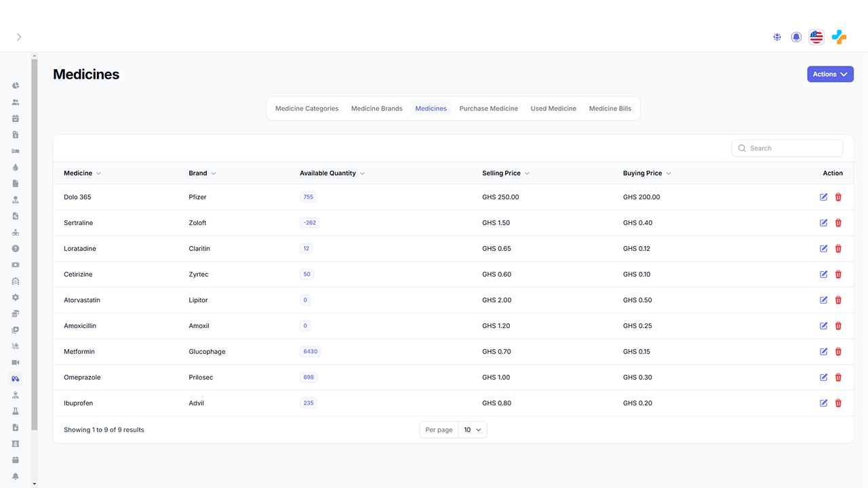Click edit icon for Metformin
868x488 pixels.
tap(823, 352)
